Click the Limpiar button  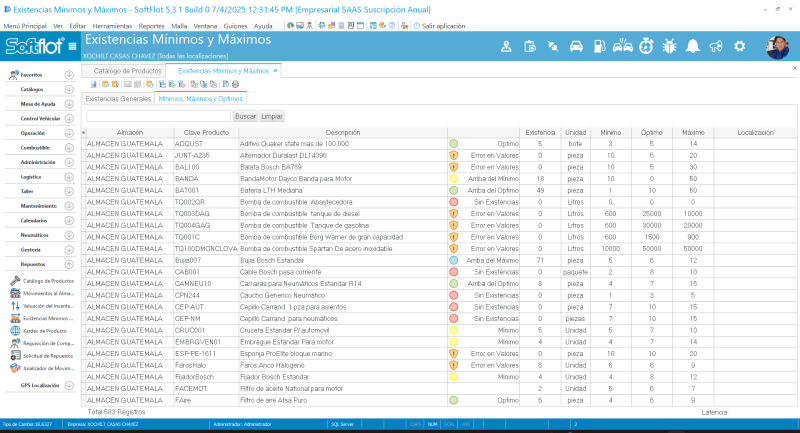click(272, 117)
